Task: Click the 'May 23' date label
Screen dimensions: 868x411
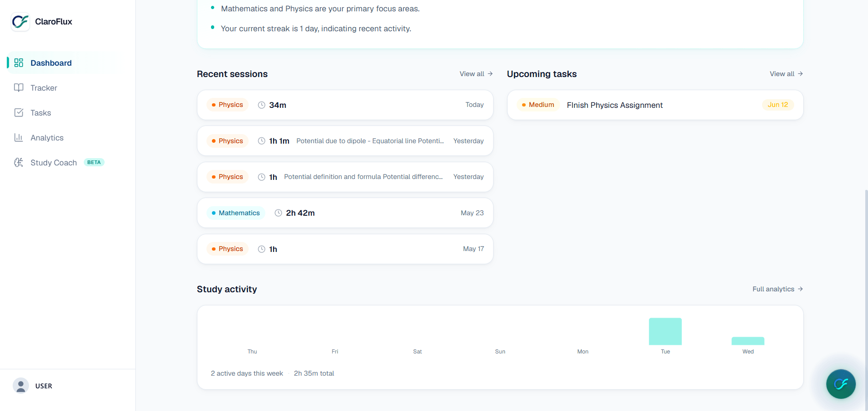Action: (472, 213)
